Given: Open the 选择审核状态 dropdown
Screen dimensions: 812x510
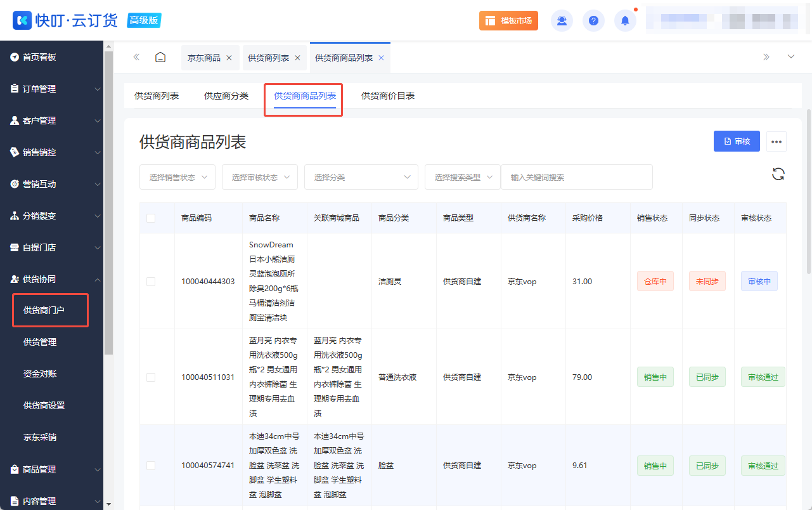Looking at the screenshot, I should coord(260,177).
